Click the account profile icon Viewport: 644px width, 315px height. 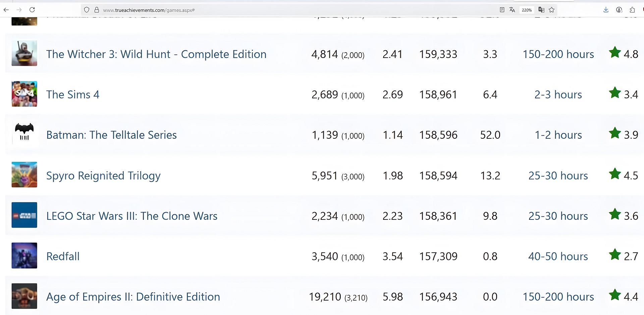tap(619, 10)
